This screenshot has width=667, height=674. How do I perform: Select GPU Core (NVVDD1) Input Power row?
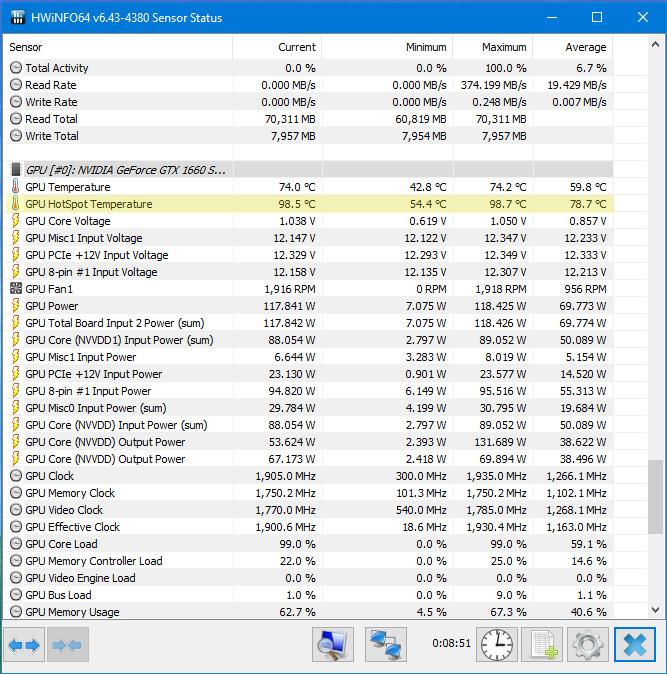tap(308, 340)
